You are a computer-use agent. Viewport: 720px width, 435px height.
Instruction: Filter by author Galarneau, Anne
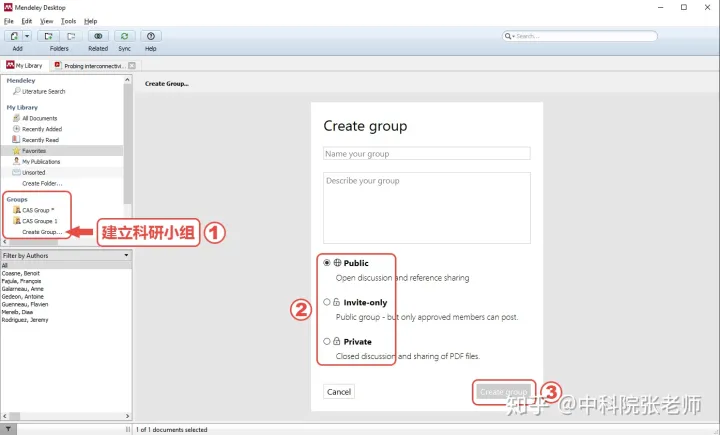(x=22, y=289)
